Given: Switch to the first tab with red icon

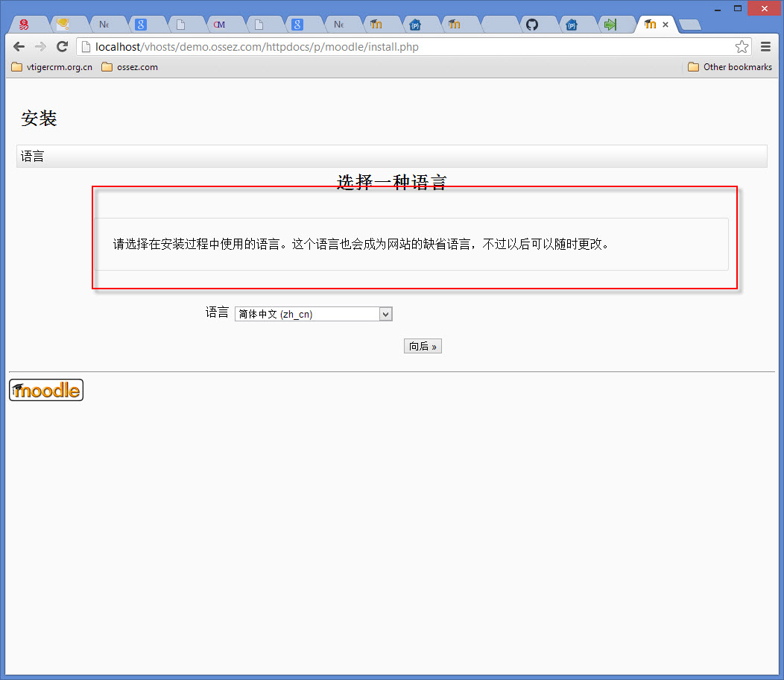Looking at the screenshot, I should pyautogui.click(x=24, y=25).
